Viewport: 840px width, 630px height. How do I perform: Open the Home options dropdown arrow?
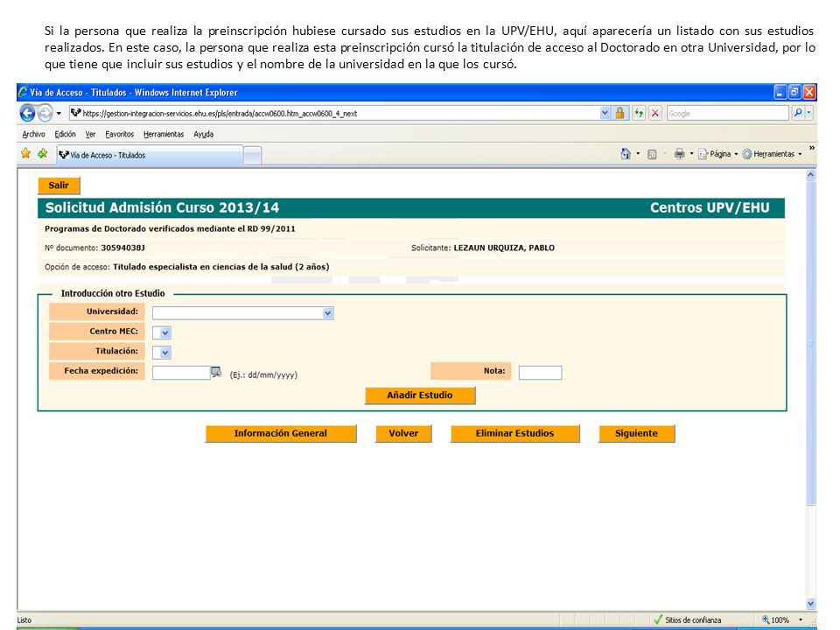coord(638,154)
